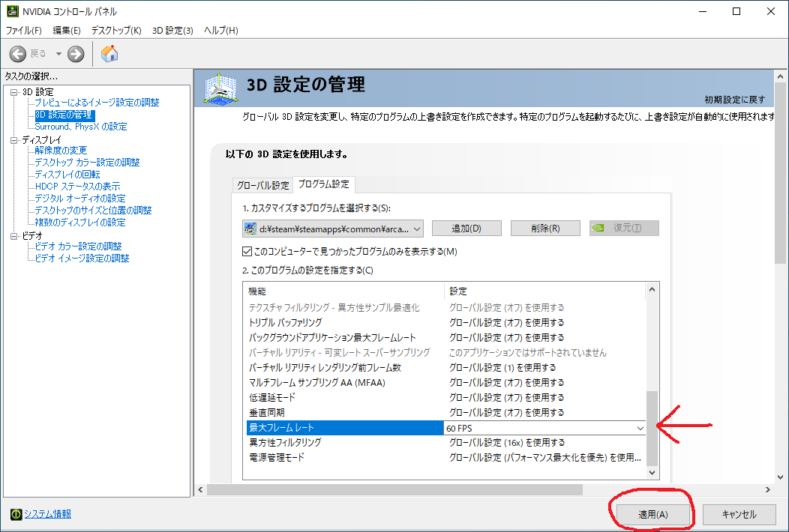Toggle このコンピューターで見つかったプログラムのみを表示する checkbox
This screenshot has width=789, height=532.
pos(247,252)
